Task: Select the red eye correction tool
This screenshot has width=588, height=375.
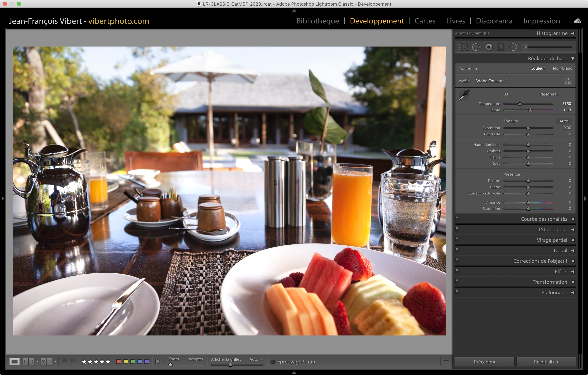Action: (x=489, y=47)
